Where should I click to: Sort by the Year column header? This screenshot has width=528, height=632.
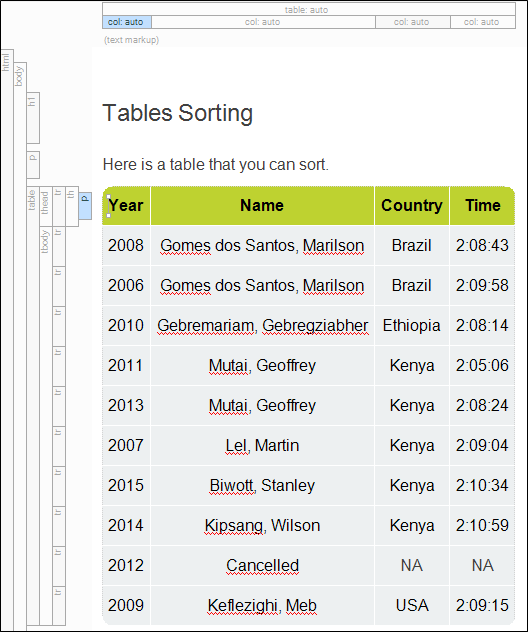[x=126, y=206]
